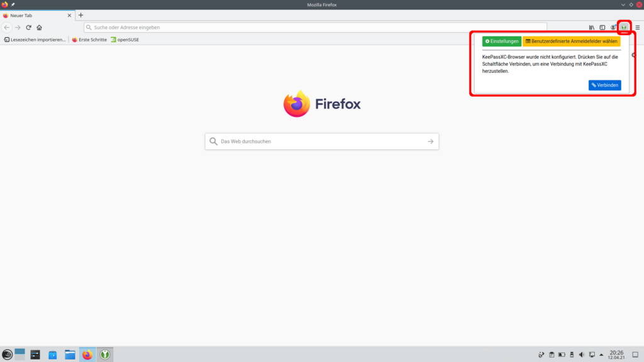Expand hidden system tray icons arrow
This screenshot has height=362, width=644.
[601, 354]
